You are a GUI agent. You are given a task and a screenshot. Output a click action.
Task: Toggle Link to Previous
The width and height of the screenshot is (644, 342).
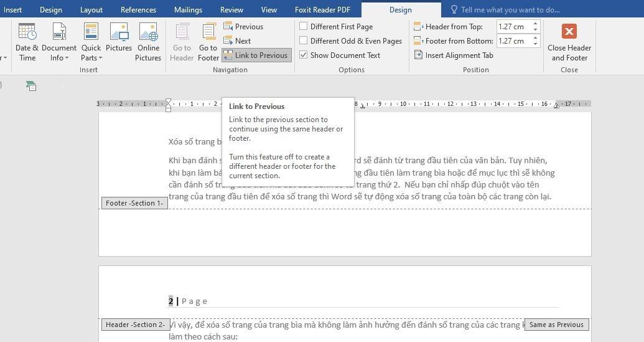coord(256,55)
